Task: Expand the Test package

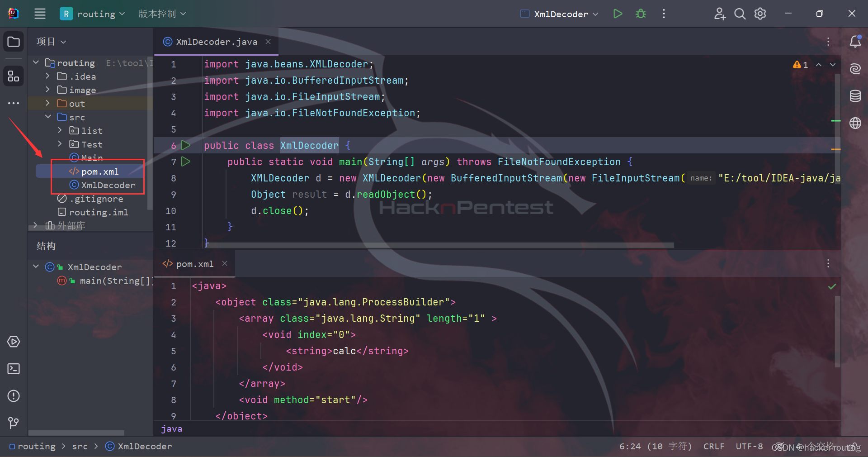Action: pos(60,144)
